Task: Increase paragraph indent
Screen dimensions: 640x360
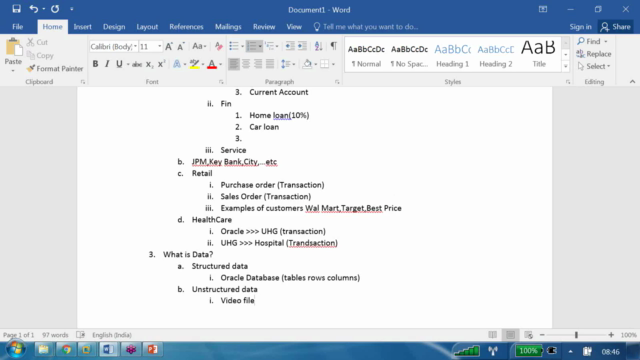Action: click(x=302, y=46)
